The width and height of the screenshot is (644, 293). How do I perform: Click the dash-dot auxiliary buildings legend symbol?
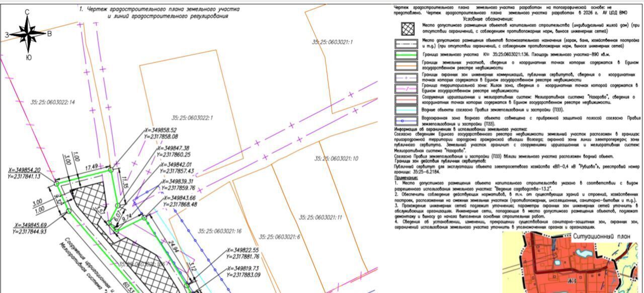[406, 43]
